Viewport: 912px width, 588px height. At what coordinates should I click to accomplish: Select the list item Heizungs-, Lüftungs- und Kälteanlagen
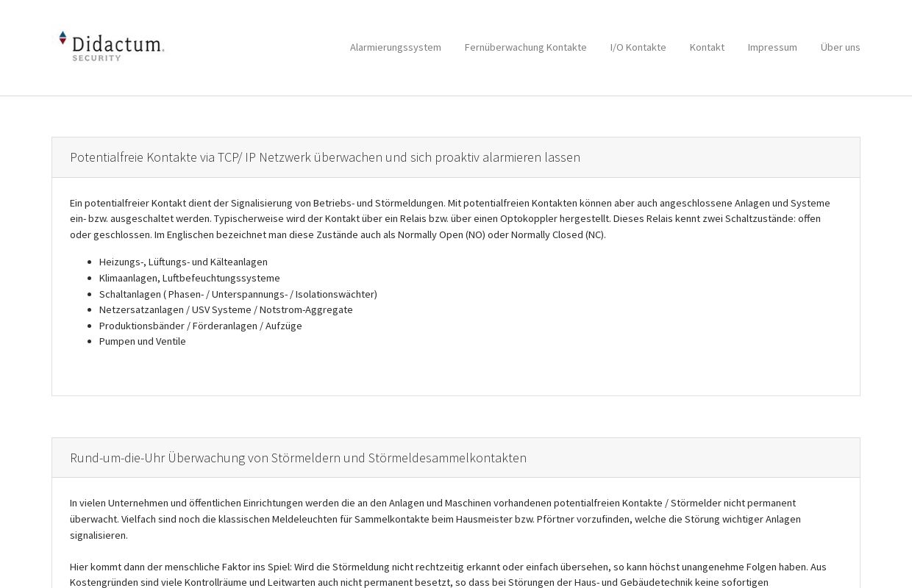click(183, 262)
